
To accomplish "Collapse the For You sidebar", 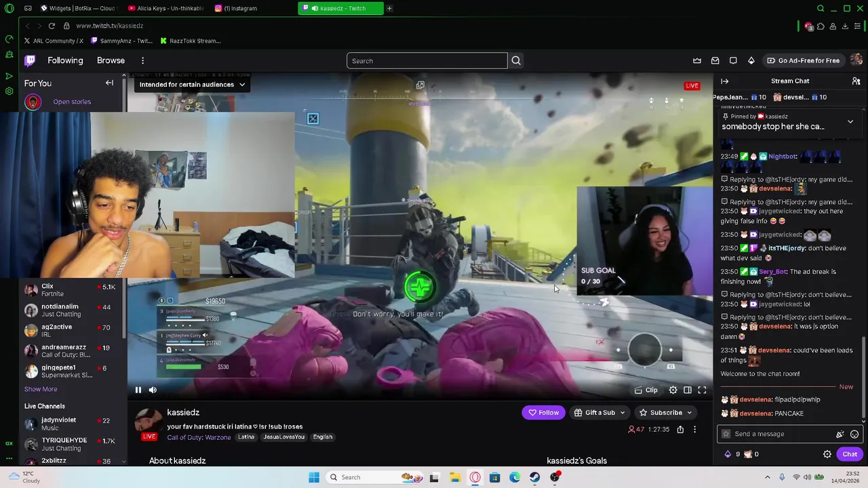I will 109,83.
